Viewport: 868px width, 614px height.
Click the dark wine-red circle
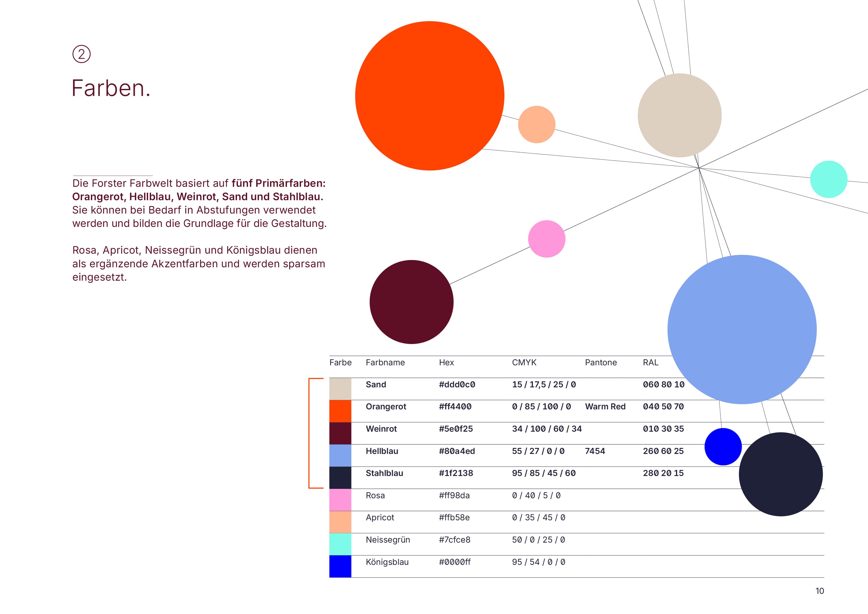pyautogui.click(x=411, y=302)
